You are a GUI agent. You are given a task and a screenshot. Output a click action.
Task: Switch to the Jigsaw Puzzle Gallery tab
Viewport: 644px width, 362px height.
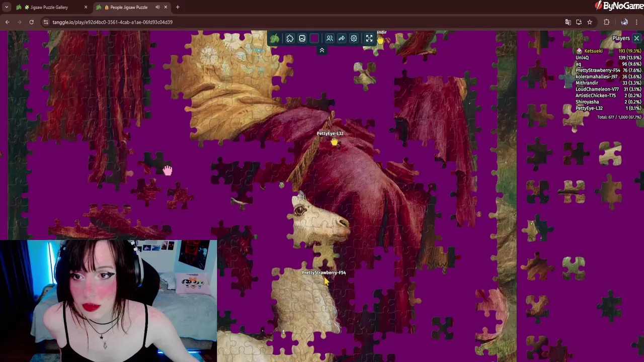[52, 7]
